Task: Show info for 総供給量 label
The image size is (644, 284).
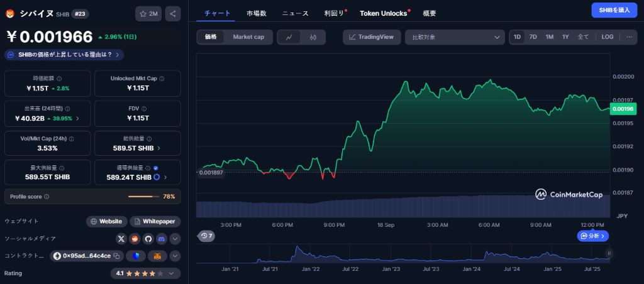Action: point(149,139)
